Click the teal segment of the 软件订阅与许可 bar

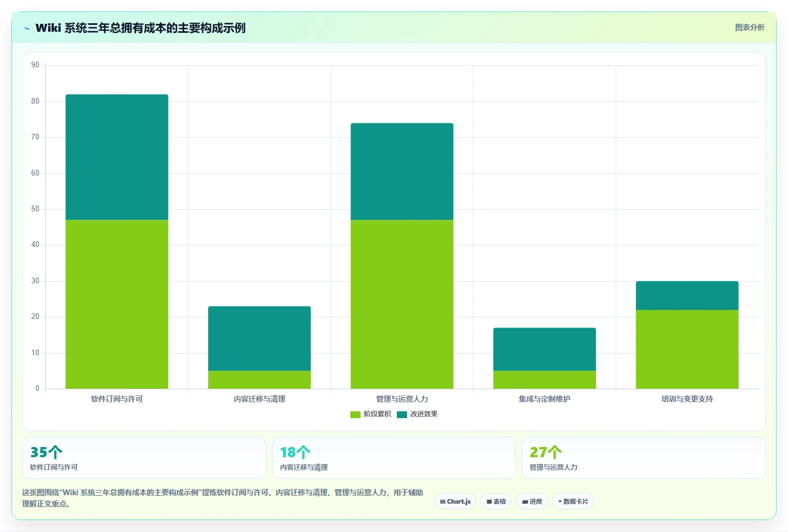click(x=117, y=157)
